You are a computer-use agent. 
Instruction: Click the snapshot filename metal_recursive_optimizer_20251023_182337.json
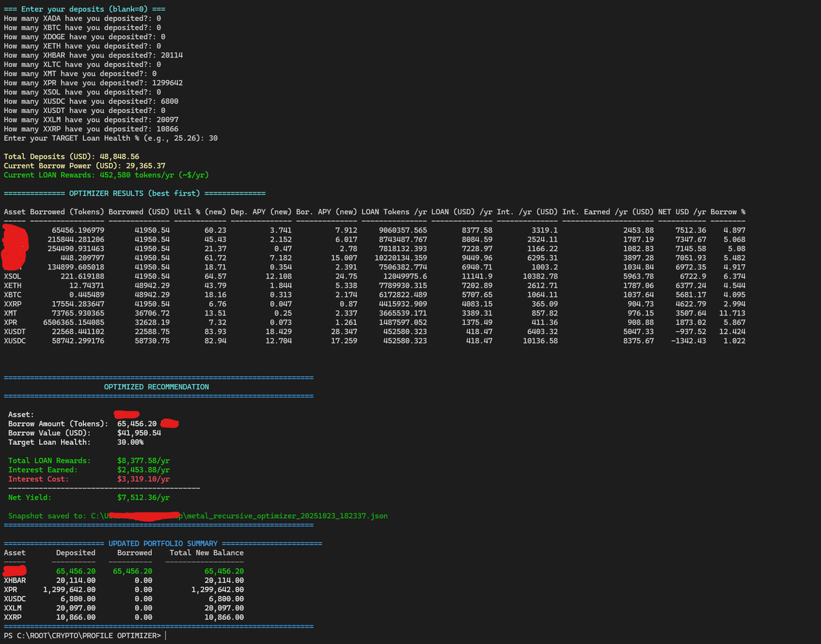289,515
